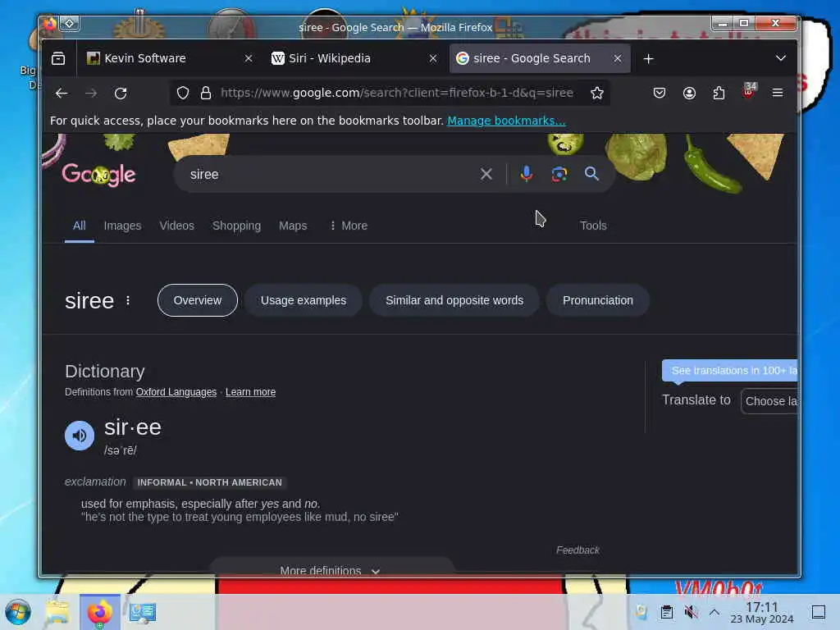Select the Videos search tab
The width and height of the screenshot is (840, 630).
177,226
